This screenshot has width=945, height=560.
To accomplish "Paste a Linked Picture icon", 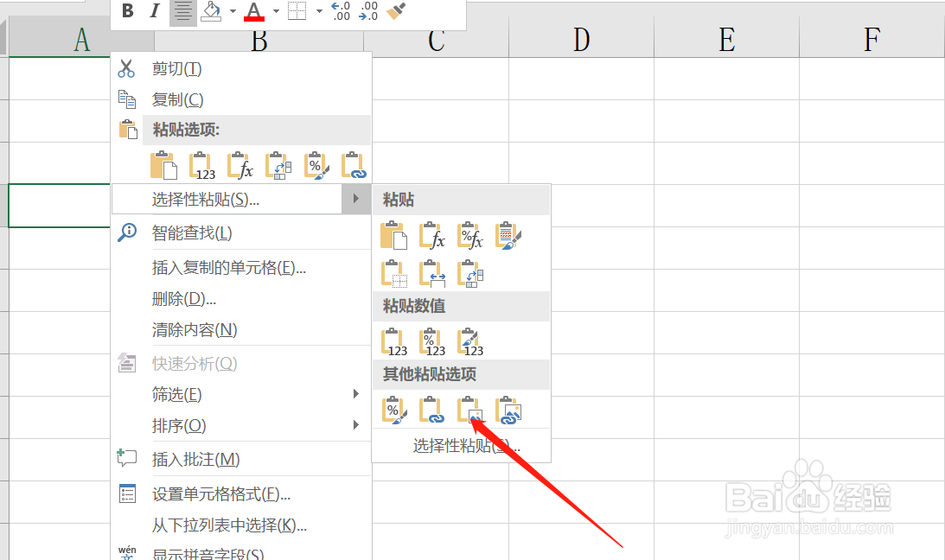I will pyautogui.click(x=509, y=410).
